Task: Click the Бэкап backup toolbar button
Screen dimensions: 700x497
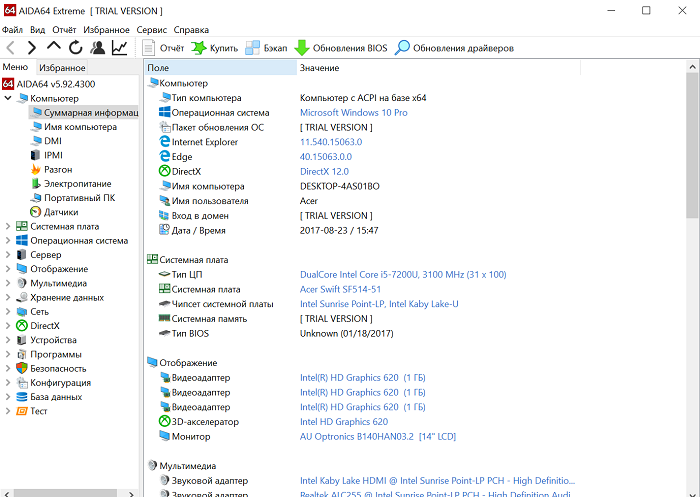Action: (x=266, y=48)
